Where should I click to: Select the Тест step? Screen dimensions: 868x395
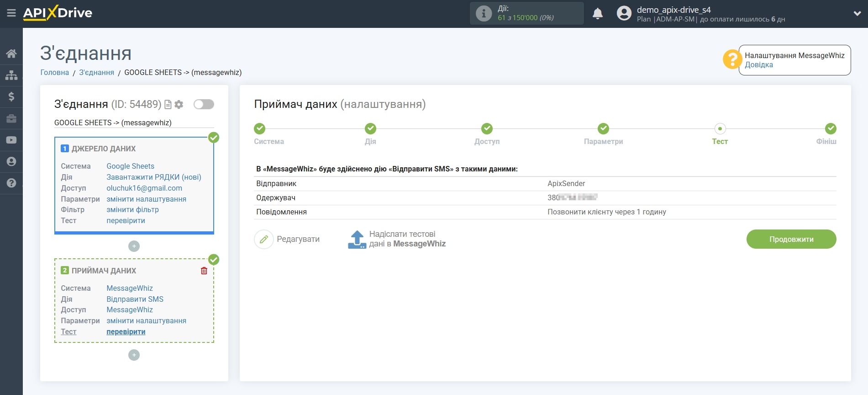(x=720, y=128)
